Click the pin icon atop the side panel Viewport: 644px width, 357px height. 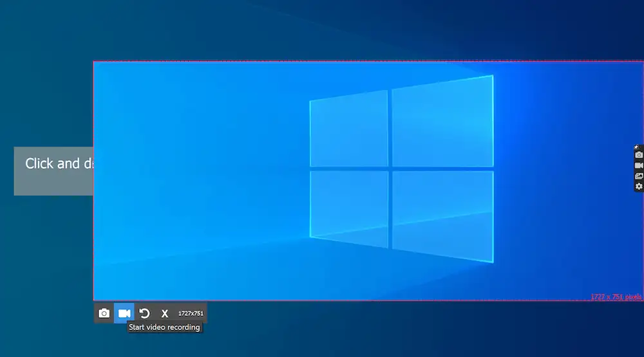(637, 147)
